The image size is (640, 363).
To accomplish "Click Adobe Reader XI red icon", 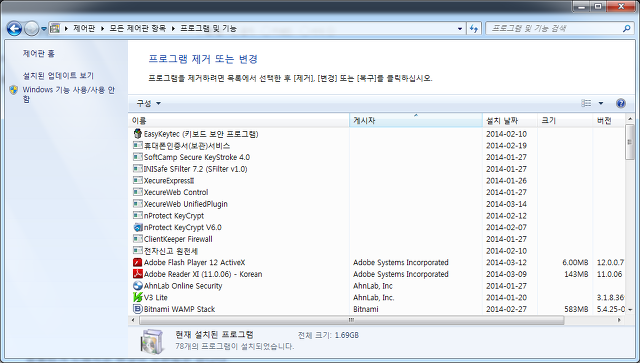I will pos(138,274).
